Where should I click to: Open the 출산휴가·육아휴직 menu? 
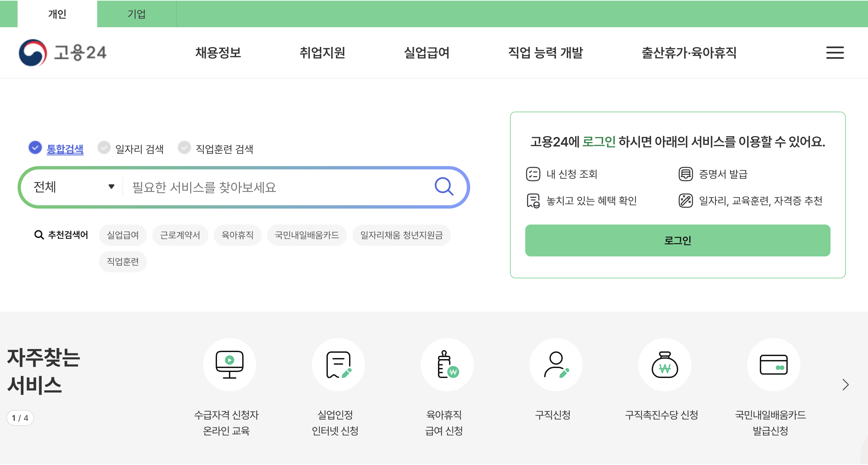click(x=689, y=52)
